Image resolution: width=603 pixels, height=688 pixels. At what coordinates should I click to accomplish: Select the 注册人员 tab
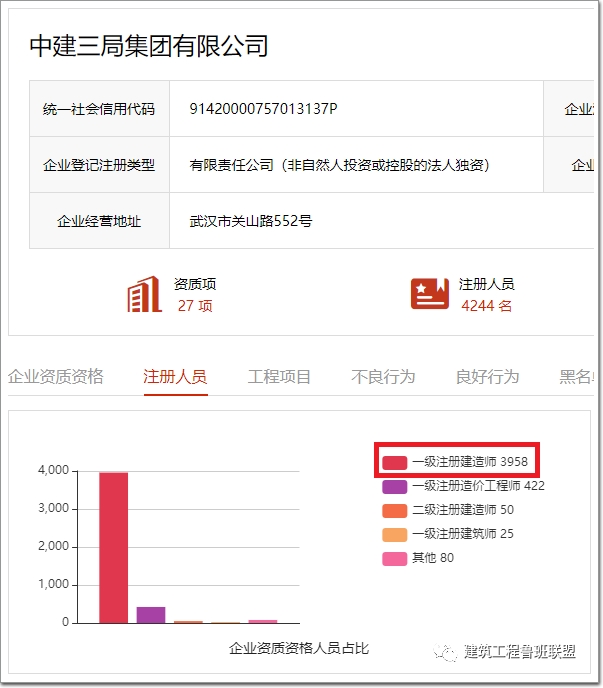175,376
